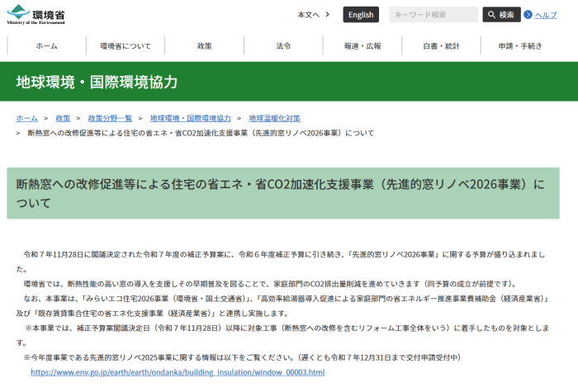Select the 法令 navigation menu

click(283, 46)
